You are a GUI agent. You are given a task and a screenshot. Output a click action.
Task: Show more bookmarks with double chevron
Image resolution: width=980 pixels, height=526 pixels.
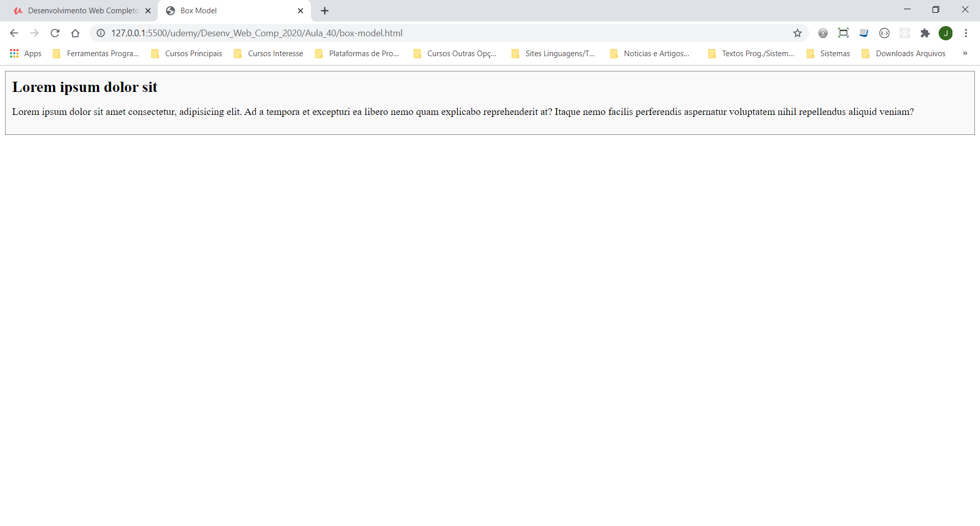965,53
